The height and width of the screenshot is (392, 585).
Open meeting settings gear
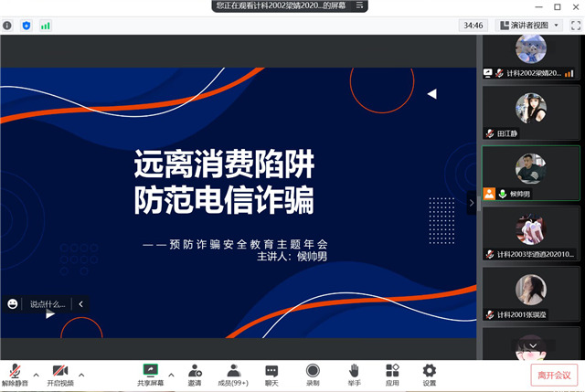430,375
